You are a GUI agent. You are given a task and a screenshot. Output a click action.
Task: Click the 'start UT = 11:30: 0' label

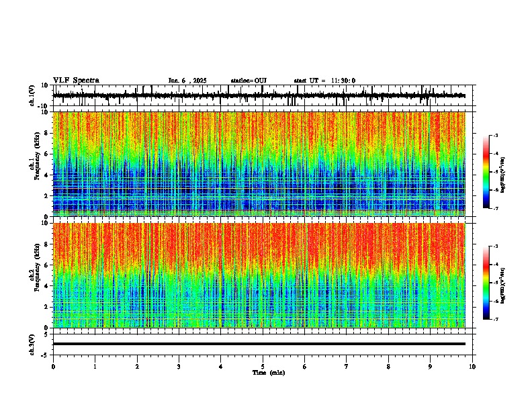tap(324, 81)
